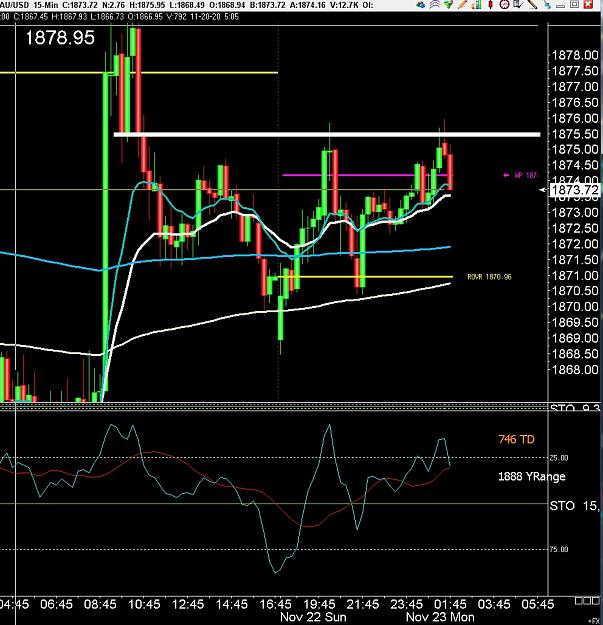Click the FX label in bottom corner
The height and width of the screenshot is (625, 603).
coord(595,621)
